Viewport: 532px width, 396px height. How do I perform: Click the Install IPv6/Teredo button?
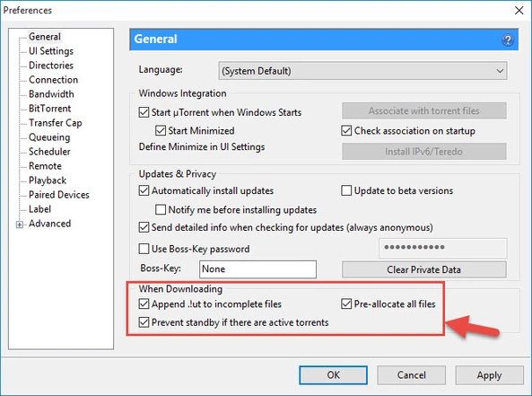pyautogui.click(x=424, y=151)
